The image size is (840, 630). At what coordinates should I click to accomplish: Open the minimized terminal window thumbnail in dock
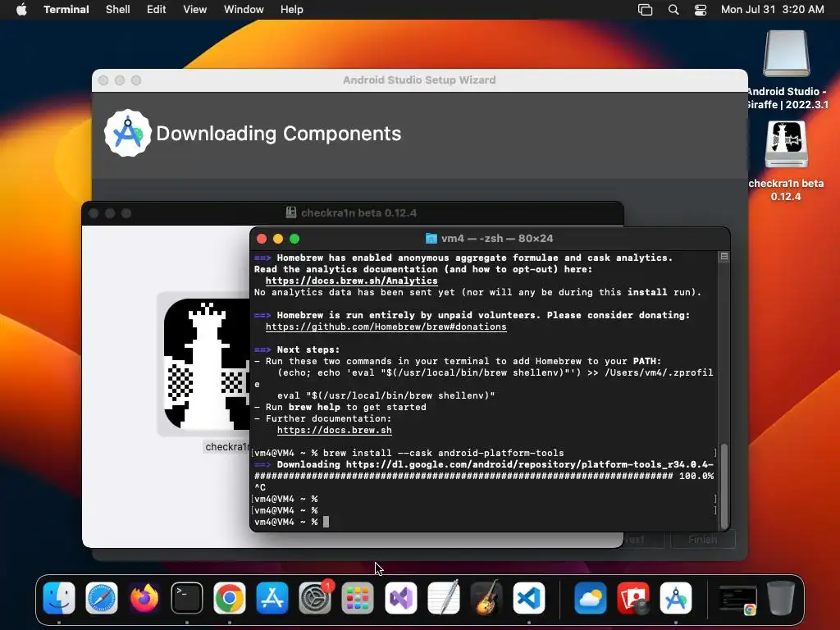(737, 599)
